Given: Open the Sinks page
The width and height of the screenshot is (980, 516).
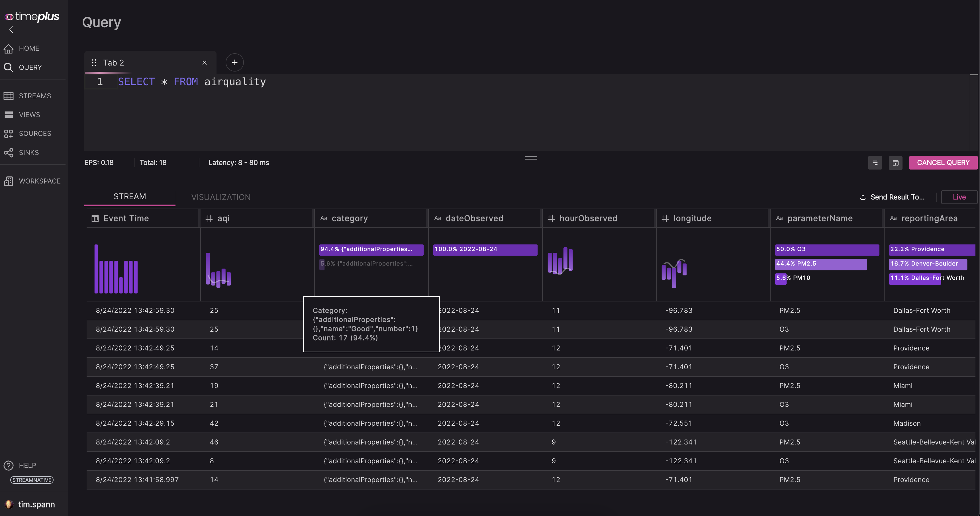Looking at the screenshot, I should [28, 153].
